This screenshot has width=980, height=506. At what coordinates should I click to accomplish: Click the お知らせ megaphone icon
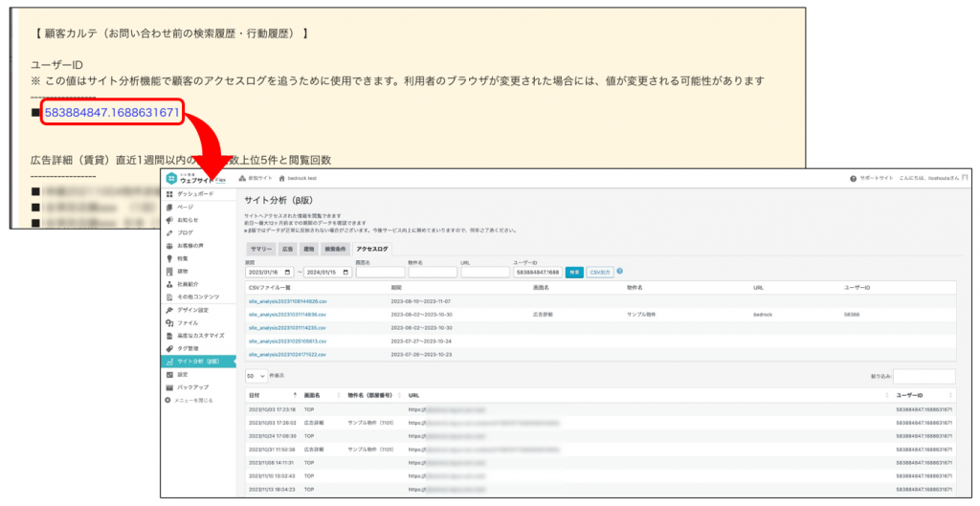(169, 219)
